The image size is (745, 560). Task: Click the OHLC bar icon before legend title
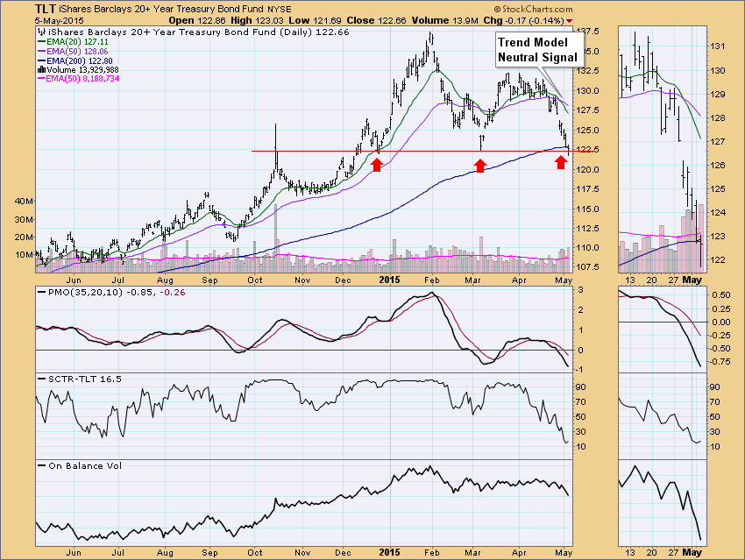pos(42,32)
